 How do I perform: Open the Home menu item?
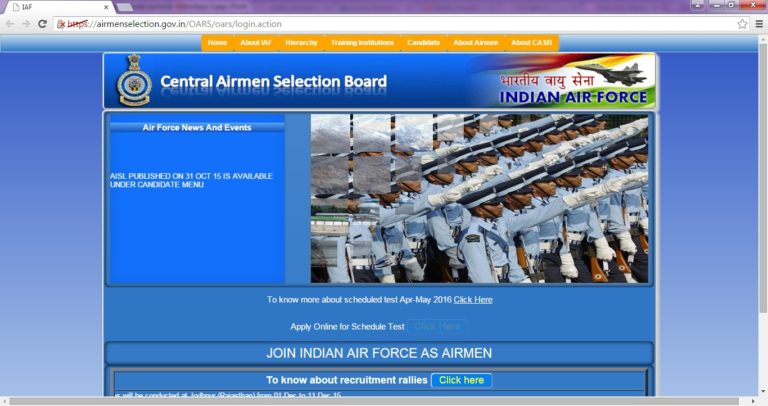217,43
